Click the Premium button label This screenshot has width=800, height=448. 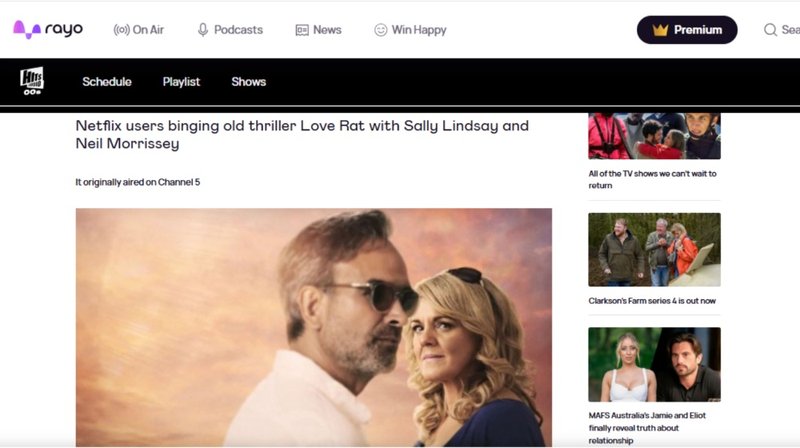(697, 30)
